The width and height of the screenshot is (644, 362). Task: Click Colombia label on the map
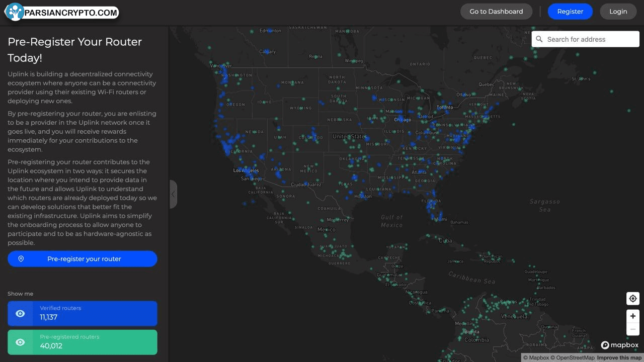click(x=476, y=340)
